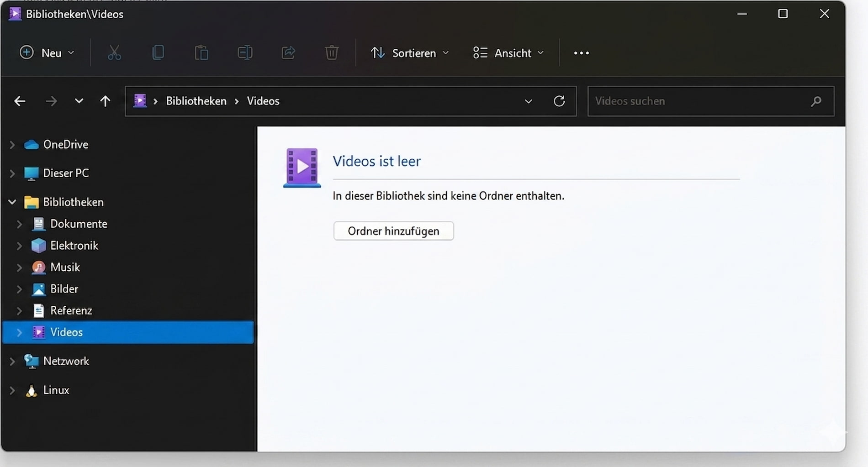Viewport: 868px width, 467px height.
Task: Click the Musik library icon
Action: click(x=38, y=267)
